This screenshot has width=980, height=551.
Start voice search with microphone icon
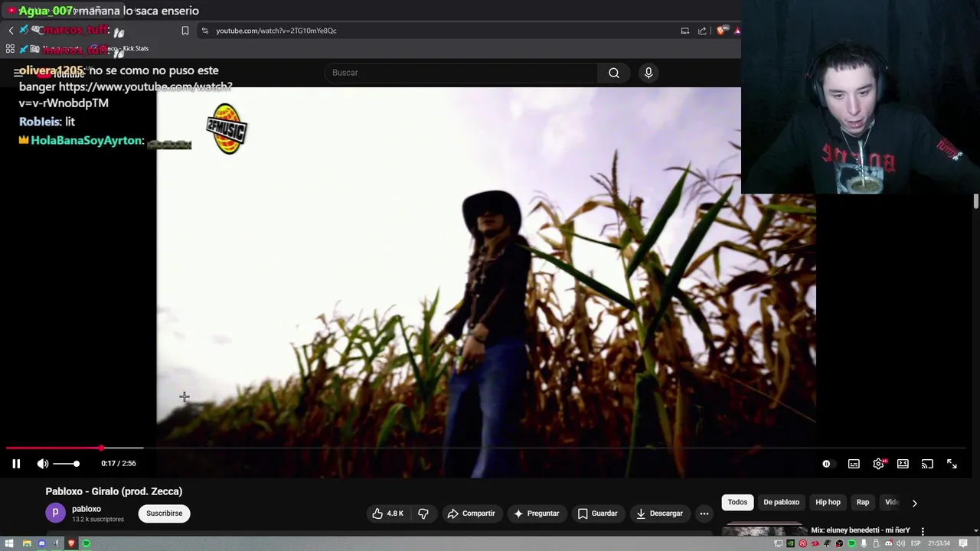click(x=648, y=73)
